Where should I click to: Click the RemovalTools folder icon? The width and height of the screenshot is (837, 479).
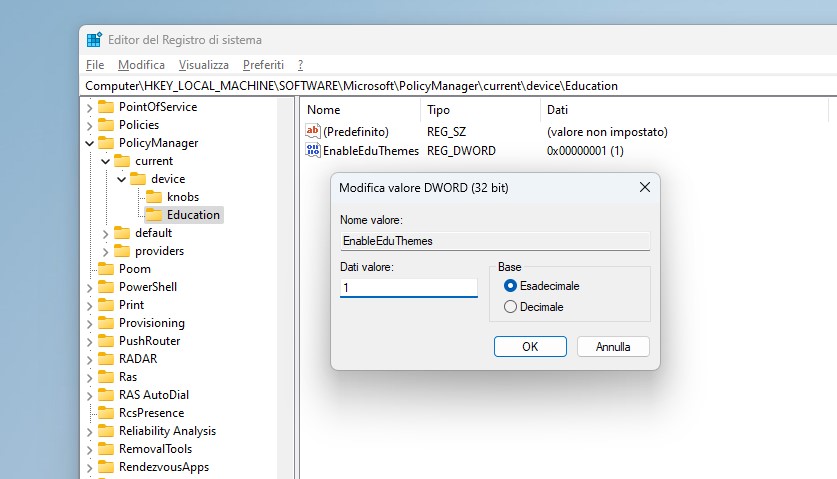click(x=106, y=449)
